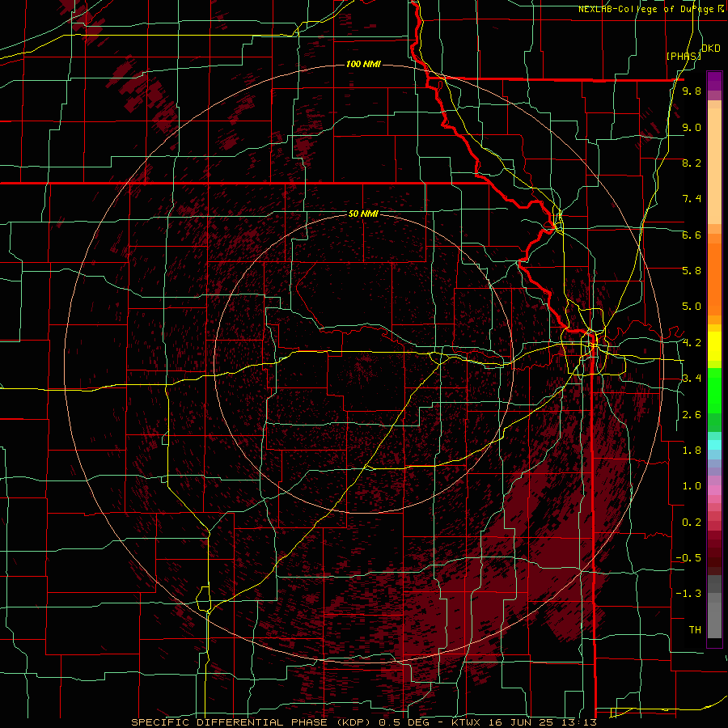Click the 0.2 value on the scale

click(x=692, y=523)
